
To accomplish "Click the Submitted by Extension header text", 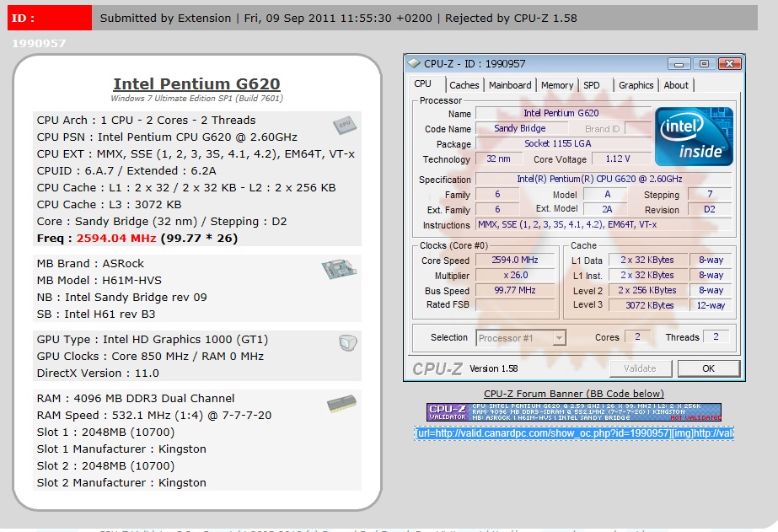I will (x=165, y=19).
